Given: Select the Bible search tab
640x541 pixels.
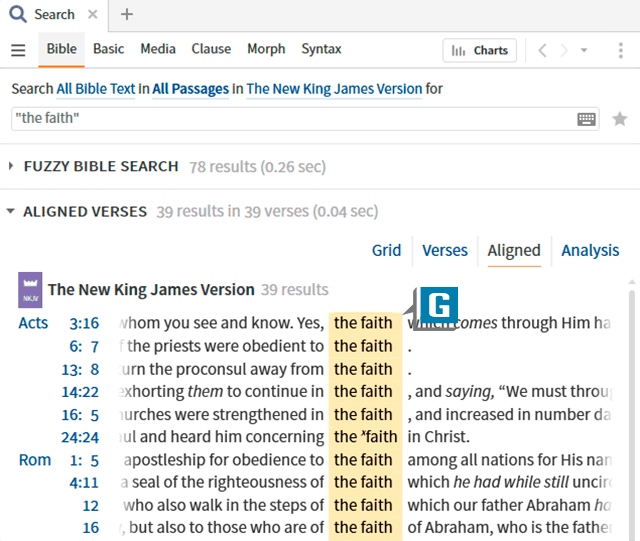Looking at the screenshot, I should (62, 49).
